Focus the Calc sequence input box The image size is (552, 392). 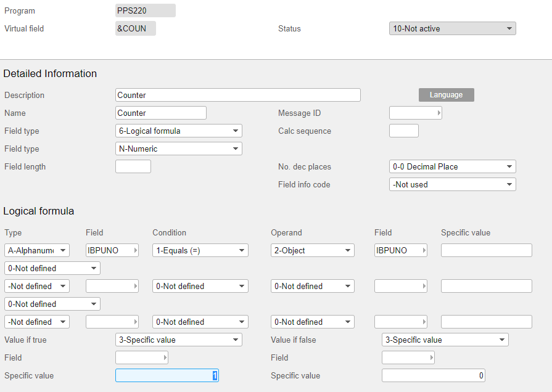(403, 131)
